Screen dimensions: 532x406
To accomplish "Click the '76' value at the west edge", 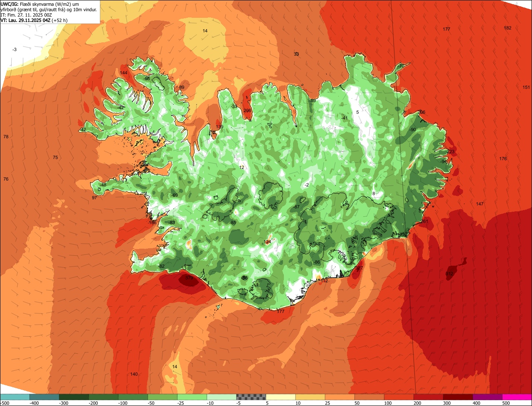I will coord(6,179).
